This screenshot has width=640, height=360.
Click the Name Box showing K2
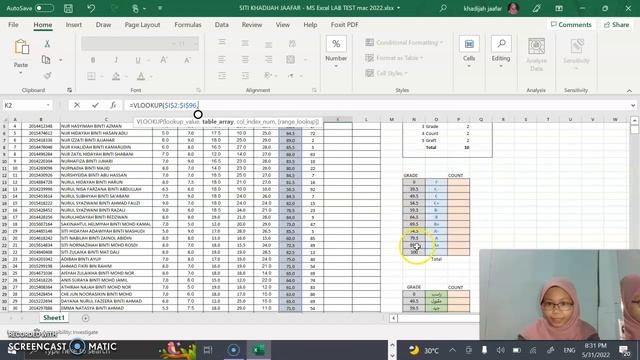click(x=27, y=105)
